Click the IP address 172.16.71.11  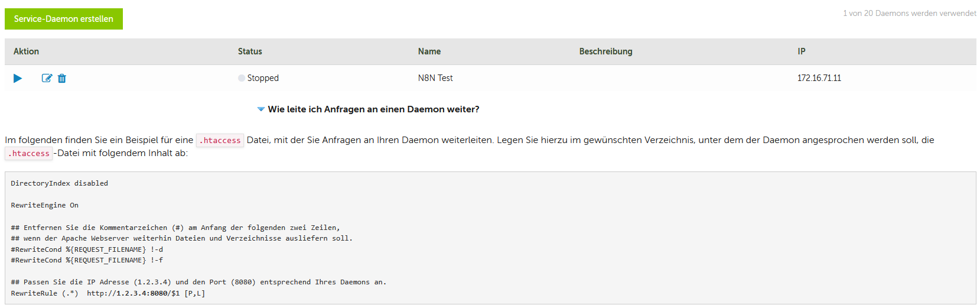[819, 78]
